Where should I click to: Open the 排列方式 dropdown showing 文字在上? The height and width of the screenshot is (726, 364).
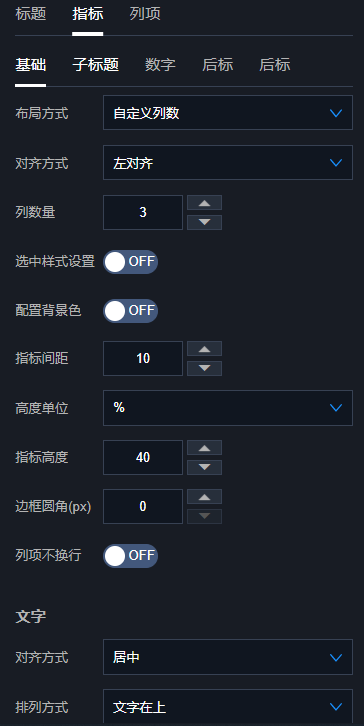tap(228, 707)
